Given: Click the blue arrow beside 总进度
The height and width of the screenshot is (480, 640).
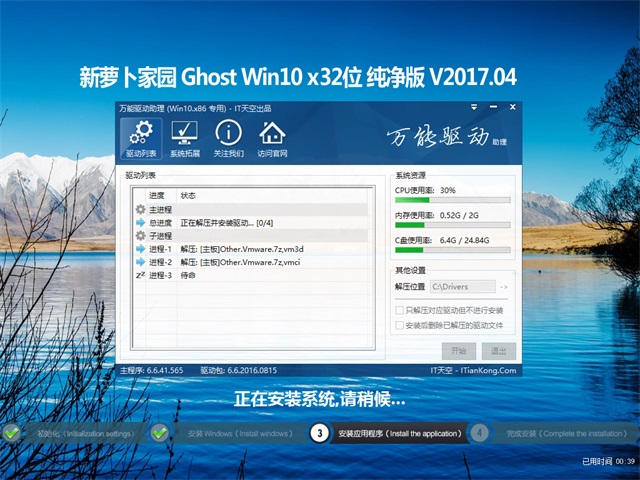Looking at the screenshot, I should 140,222.
